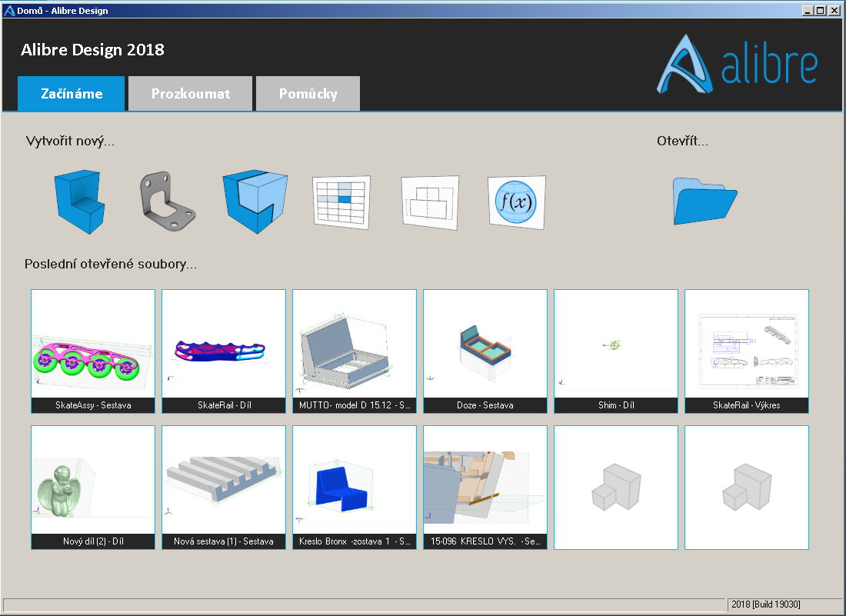This screenshot has height=616, width=846.
Task: Open the SkateAssy - Sestava recent file
Action: [x=93, y=351]
